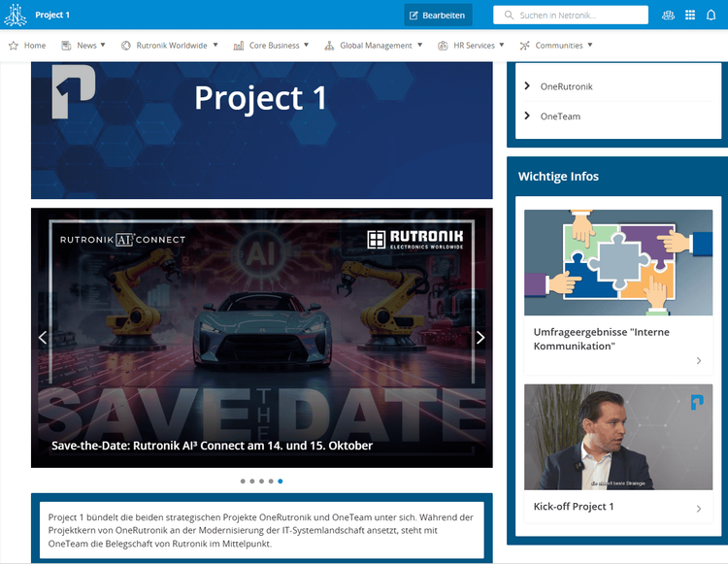728x564 pixels.
Task: Expand the OneRutronik chevron
Action: (527, 85)
